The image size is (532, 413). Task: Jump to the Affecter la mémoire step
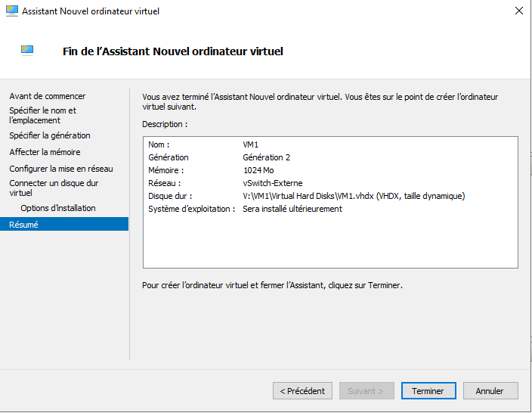pyautogui.click(x=45, y=152)
